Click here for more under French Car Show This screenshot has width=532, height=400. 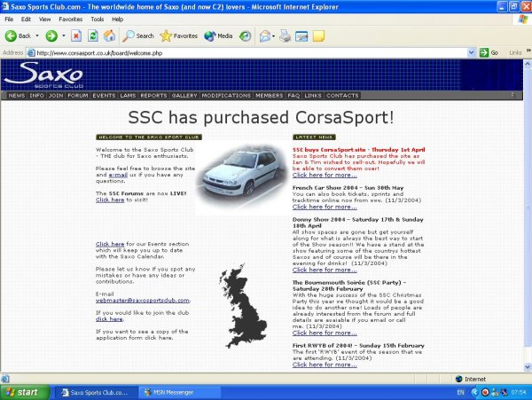coord(325,207)
